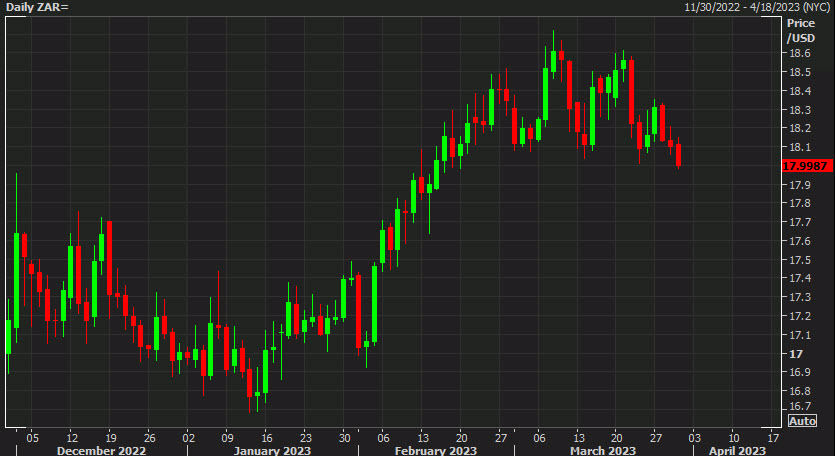Click the 16.9 price axis value

pyautogui.click(x=798, y=372)
